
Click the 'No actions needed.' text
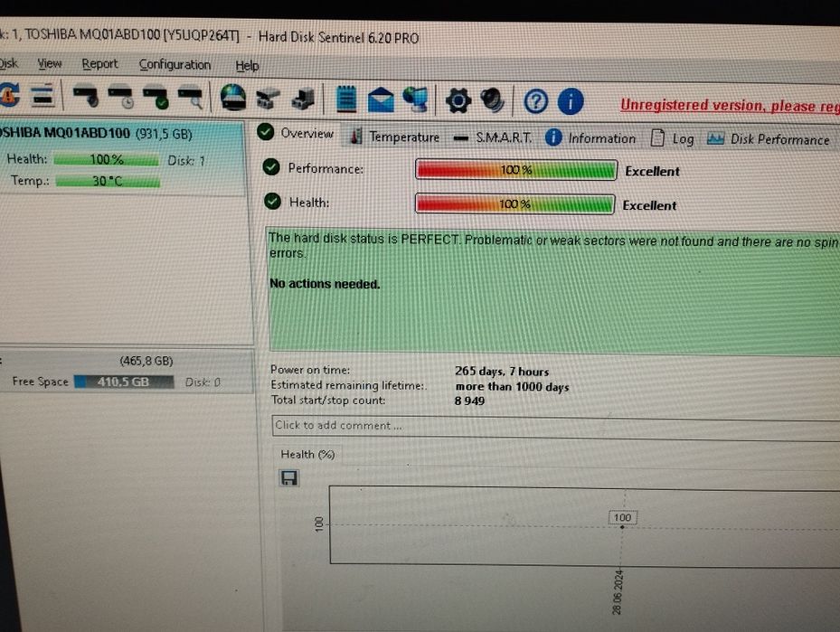(x=325, y=284)
